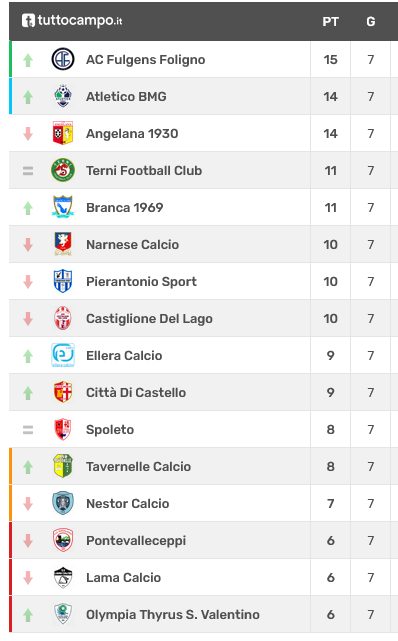Click the Angelana 1930 red-yellow crest
Image resolution: width=398 pixels, height=641 pixels.
[63, 133]
